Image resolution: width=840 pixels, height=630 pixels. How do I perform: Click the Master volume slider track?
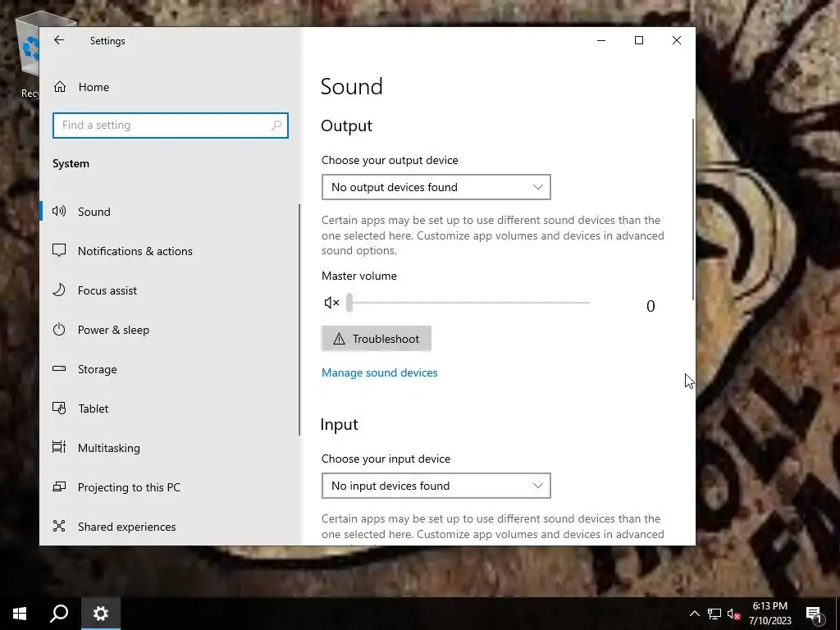468,303
